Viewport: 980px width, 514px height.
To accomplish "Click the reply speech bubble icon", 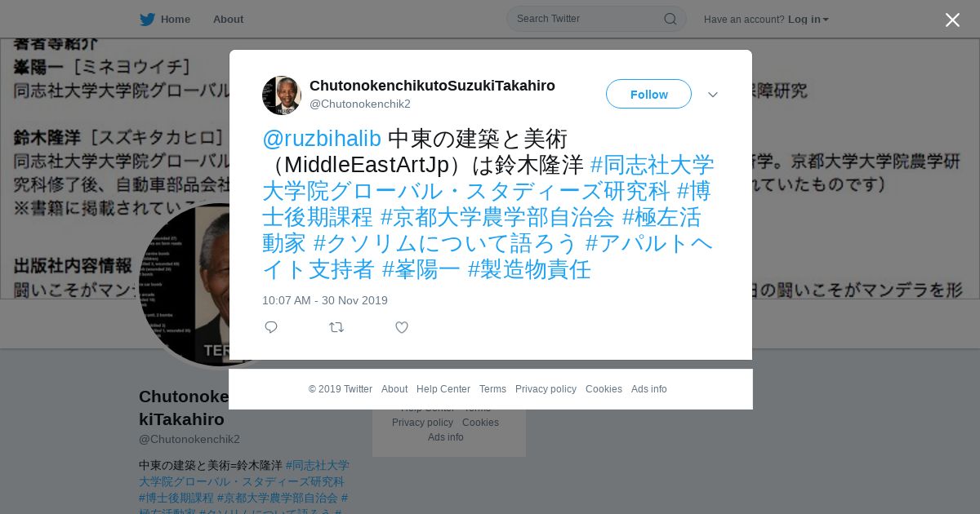I will click(271, 327).
